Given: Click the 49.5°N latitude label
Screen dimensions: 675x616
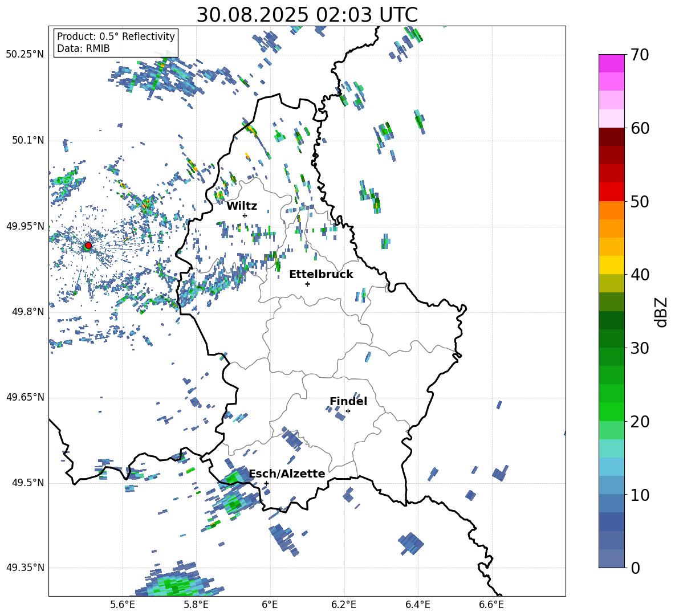Looking at the screenshot, I should point(27,483).
